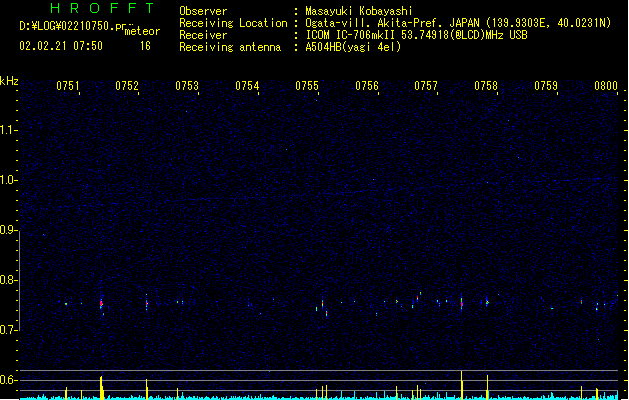Click time marker 0754
This screenshot has height=400, width=629.
(247, 86)
